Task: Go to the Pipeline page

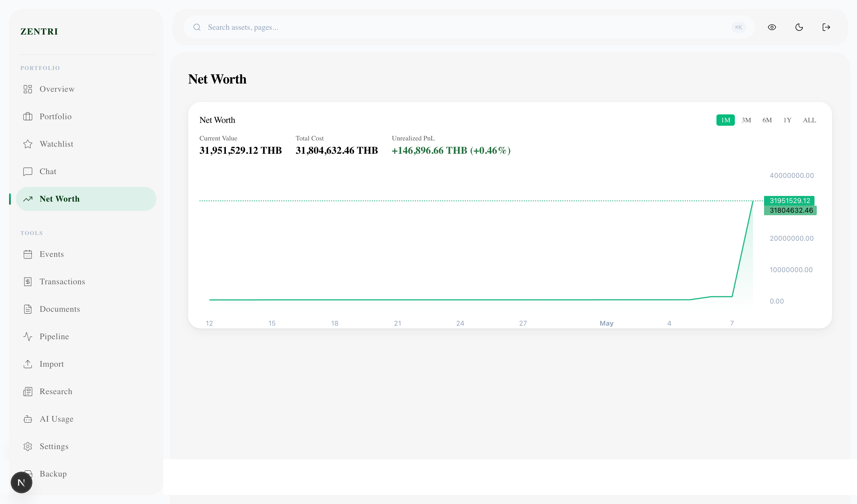Action: point(86,337)
